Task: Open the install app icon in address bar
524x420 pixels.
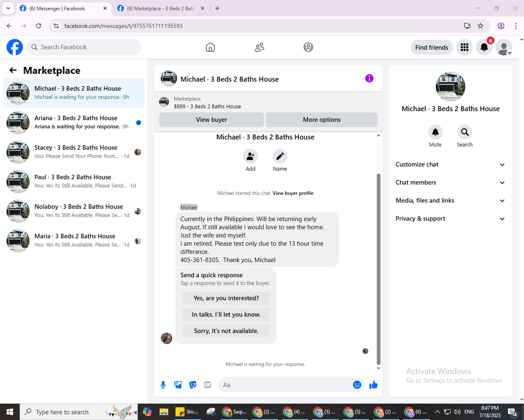Action: point(467,26)
